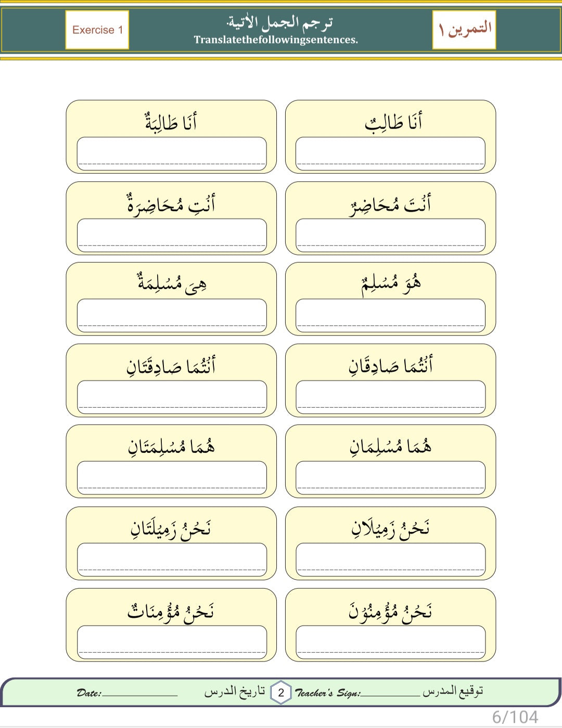Screen dimensions: 562x728
Task: Click the Exercise 1 label box
Action: 97,30
